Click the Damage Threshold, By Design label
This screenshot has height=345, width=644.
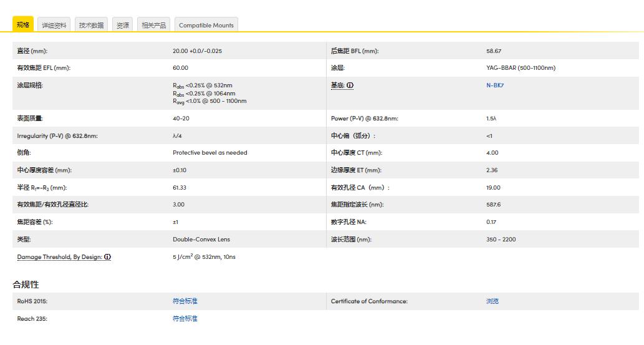pos(59,257)
